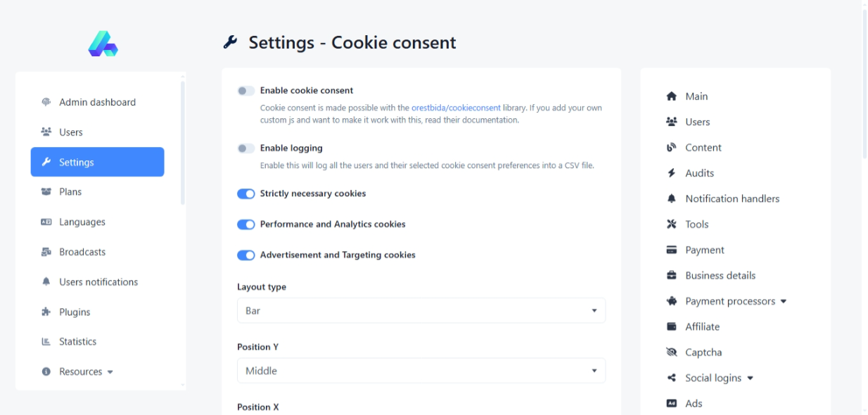The width and height of the screenshot is (868, 415).
Task: Open the Tools settings section
Action: [696, 224]
